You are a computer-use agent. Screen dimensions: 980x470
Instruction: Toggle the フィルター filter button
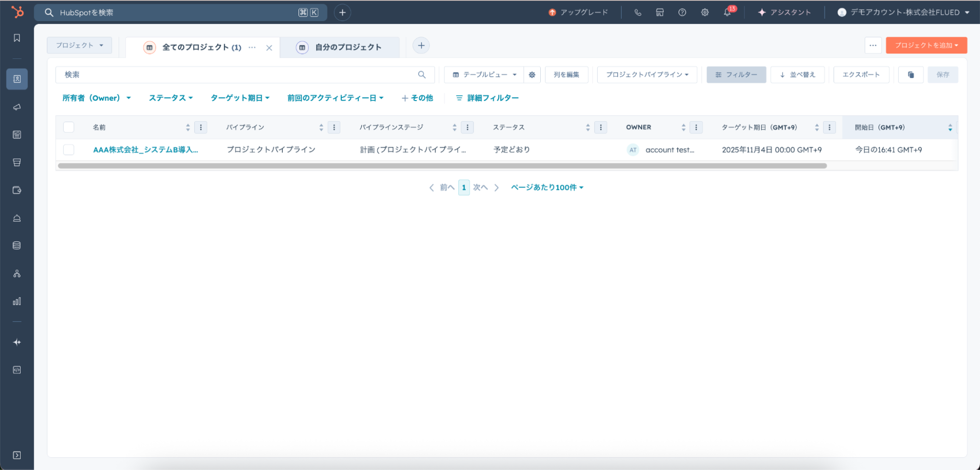pyautogui.click(x=736, y=75)
